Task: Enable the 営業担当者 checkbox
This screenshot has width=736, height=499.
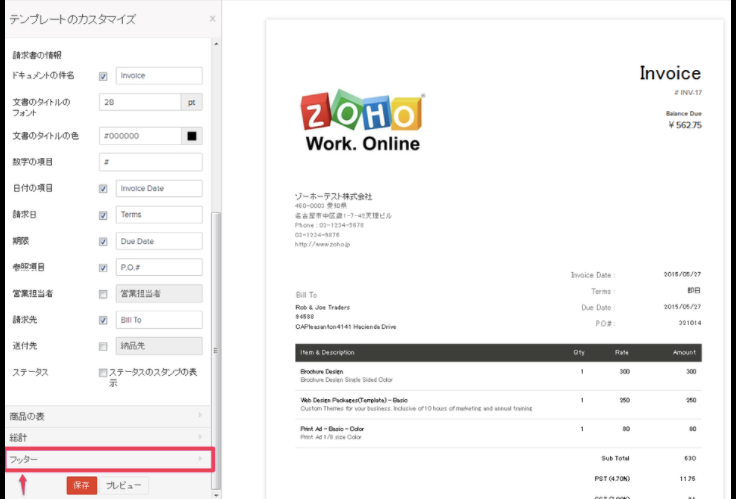Action: click(x=103, y=294)
